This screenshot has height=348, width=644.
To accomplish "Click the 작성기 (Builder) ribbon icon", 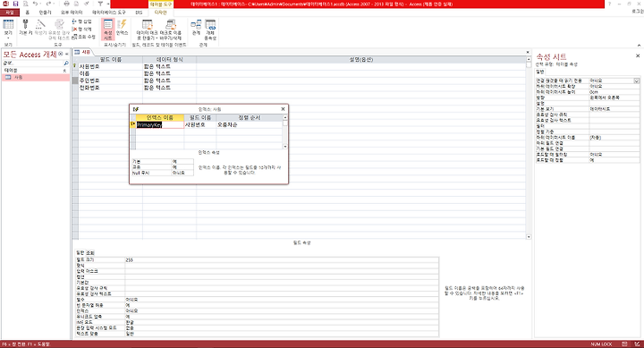I will click(40, 27).
